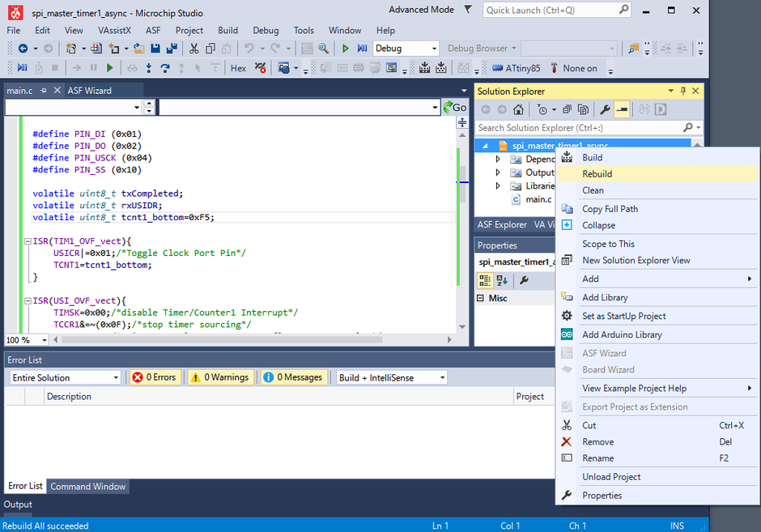Click the Go button in editor
The image size is (761, 532).
click(455, 107)
